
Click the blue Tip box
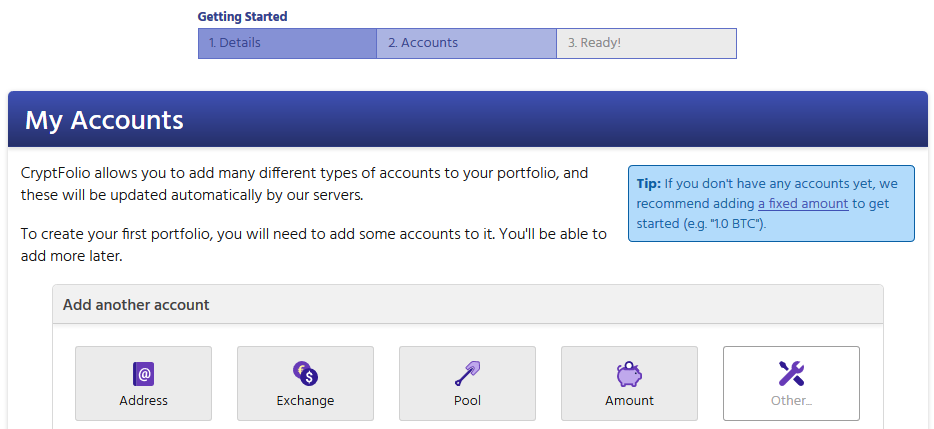point(771,204)
